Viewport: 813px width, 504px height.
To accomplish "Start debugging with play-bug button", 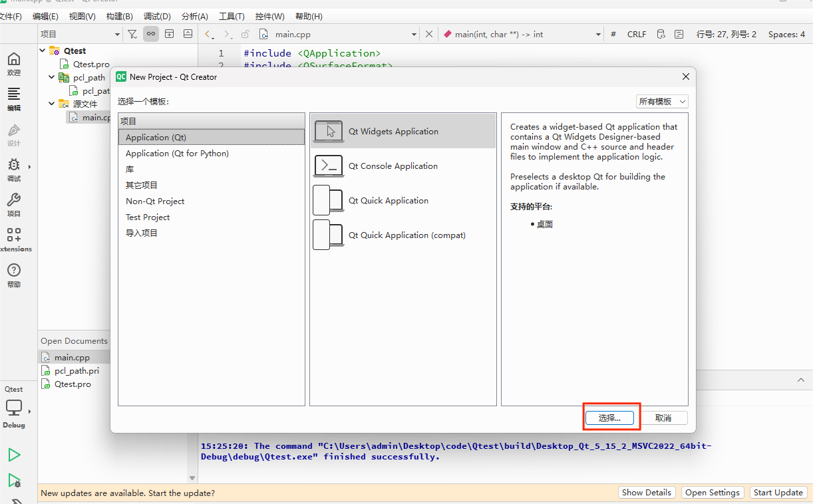I will pos(14,481).
